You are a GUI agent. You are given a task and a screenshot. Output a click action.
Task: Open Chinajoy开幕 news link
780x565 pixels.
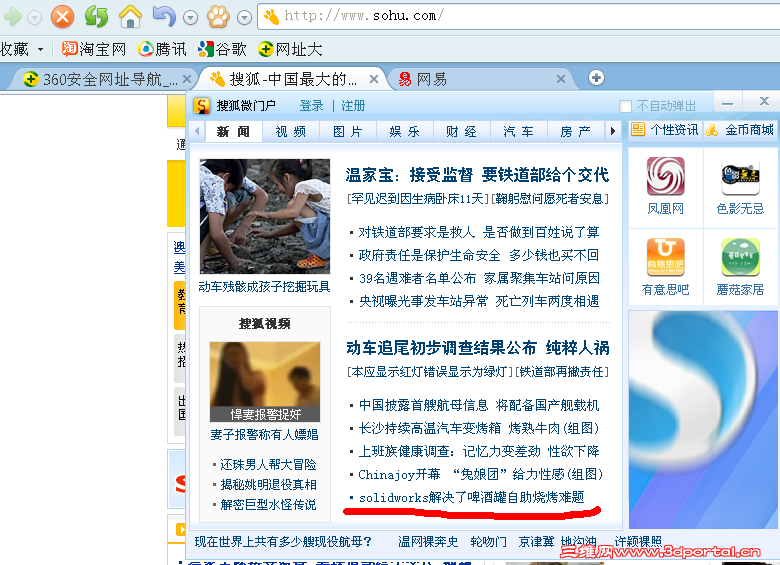click(480, 474)
